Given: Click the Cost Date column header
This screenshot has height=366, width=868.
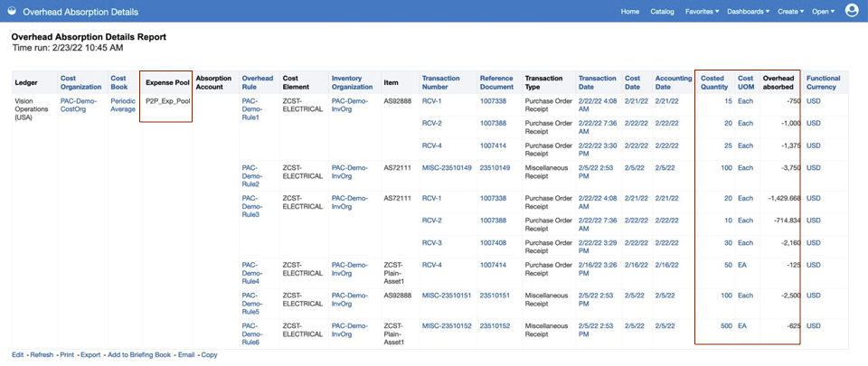Looking at the screenshot, I should click(633, 82).
